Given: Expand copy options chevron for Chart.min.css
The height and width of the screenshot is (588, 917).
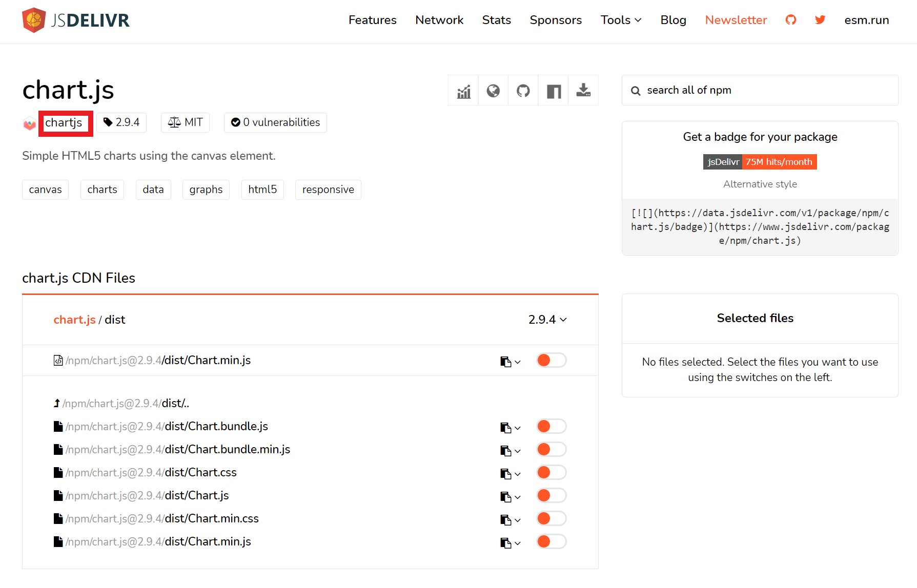Looking at the screenshot, I should [x=518, y=520].
